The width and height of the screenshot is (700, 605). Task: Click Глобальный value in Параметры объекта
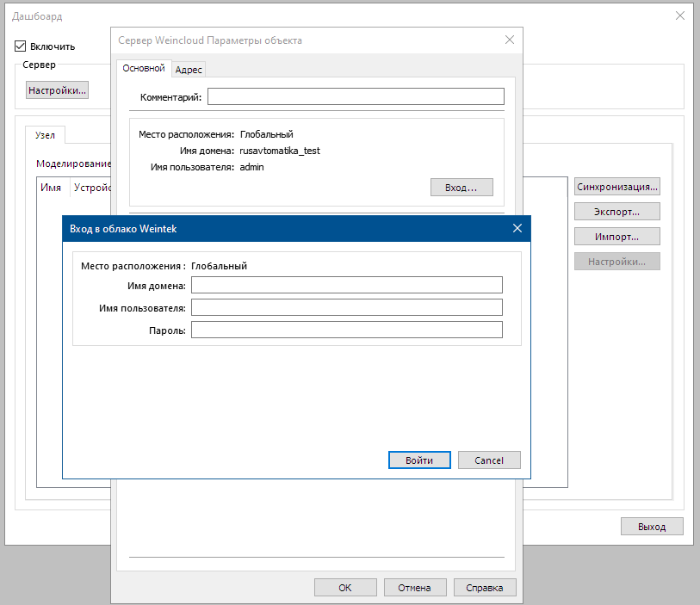267,134
